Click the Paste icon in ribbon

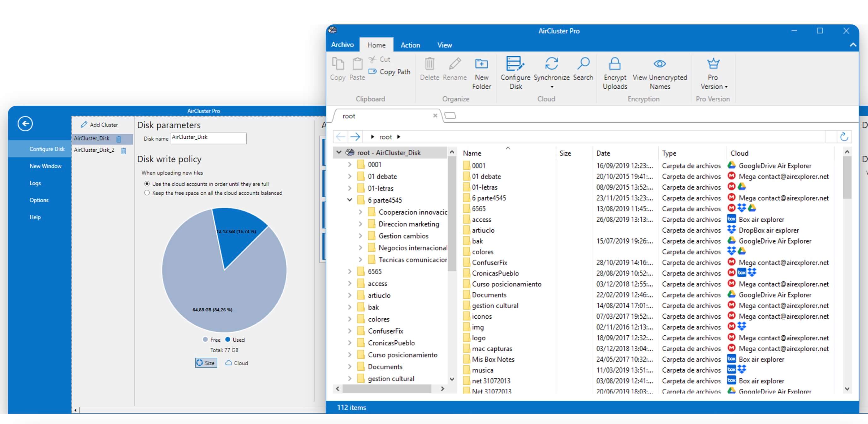point(357,64)
